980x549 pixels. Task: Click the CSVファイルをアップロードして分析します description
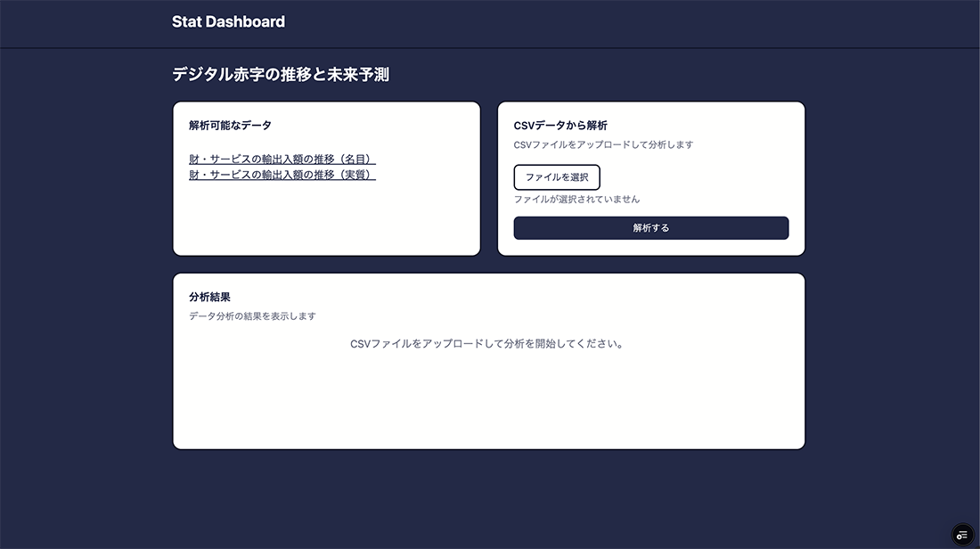click(603, 144)
